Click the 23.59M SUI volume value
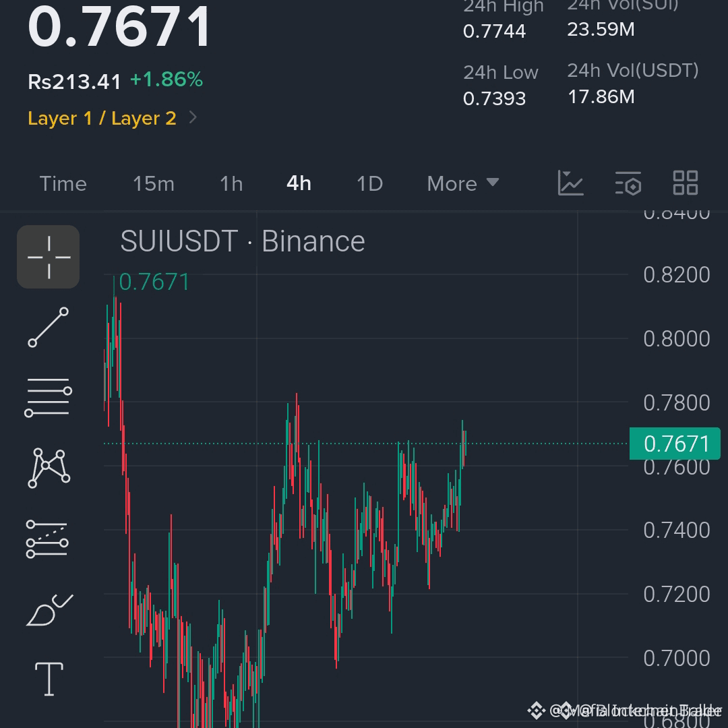This screenshot has width=728, height=728. pyautogui.click(x=601, y=30)
